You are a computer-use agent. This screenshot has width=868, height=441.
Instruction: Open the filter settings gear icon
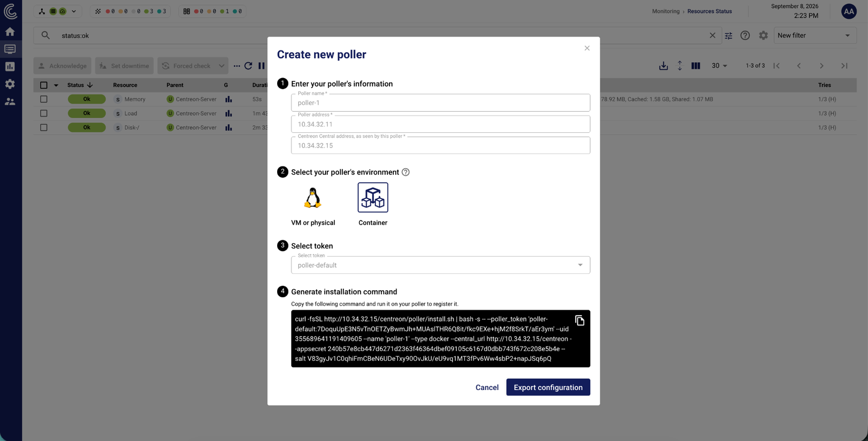pyautogui.click(x=763, y=35)
